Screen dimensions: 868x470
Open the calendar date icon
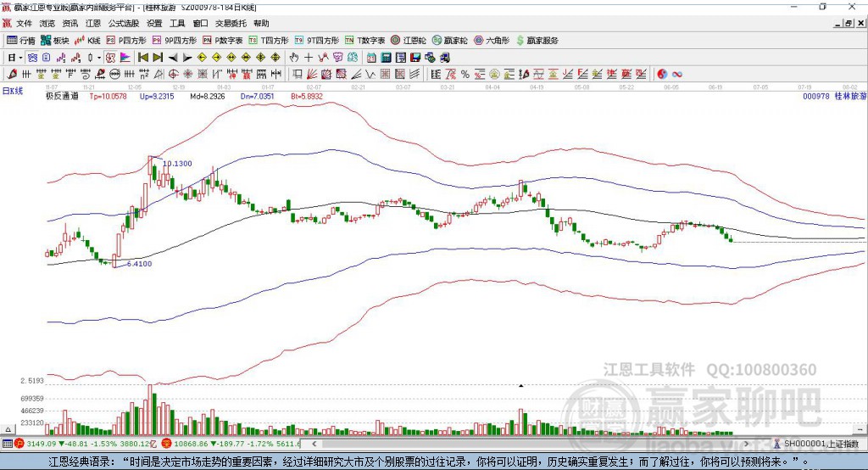[371, 58]
